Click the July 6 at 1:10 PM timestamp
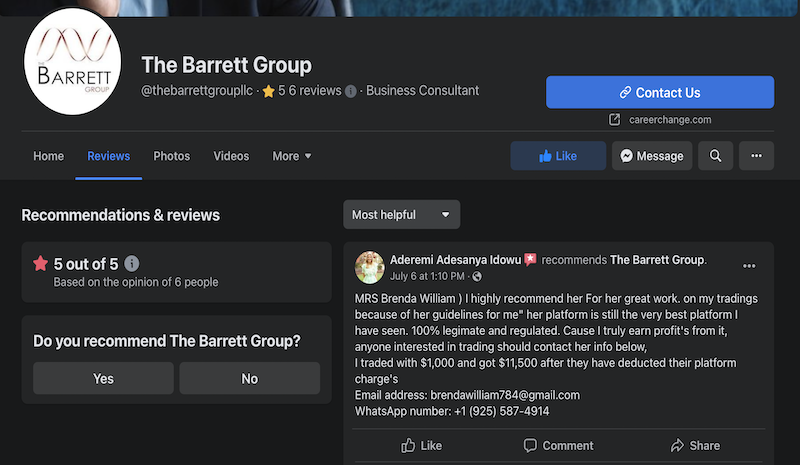 [427, 276]
